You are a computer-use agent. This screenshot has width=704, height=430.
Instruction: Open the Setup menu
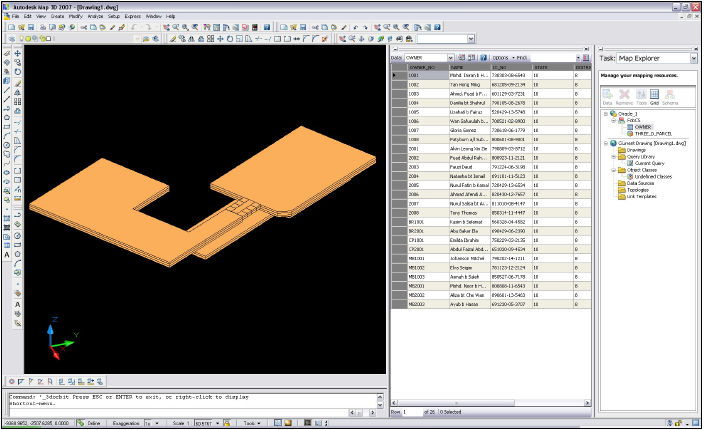click(114, 16)
